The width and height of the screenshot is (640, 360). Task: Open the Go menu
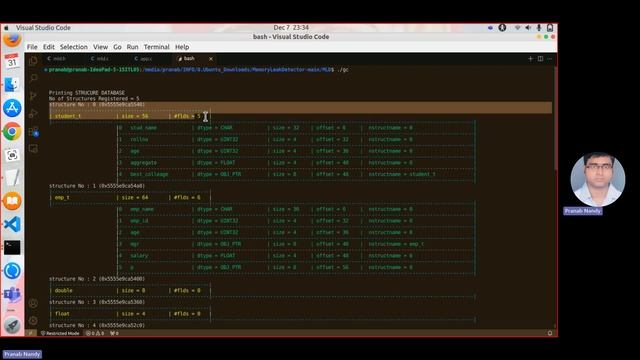click(117, 47)
